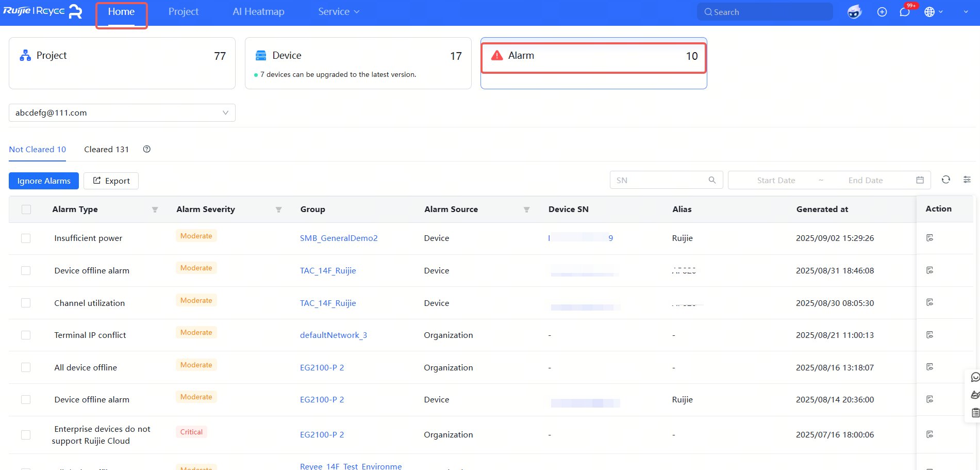The width and height of the screenshot is (980, 470).
Task: Click the SN search input field
Action: (660, 180)
